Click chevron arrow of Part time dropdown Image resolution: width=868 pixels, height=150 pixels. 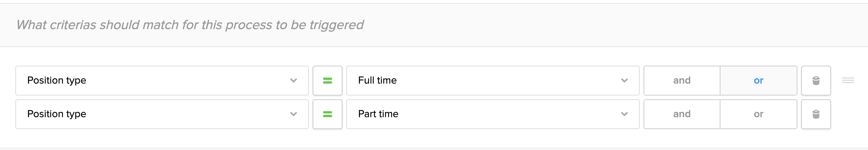tap(624, 114)
